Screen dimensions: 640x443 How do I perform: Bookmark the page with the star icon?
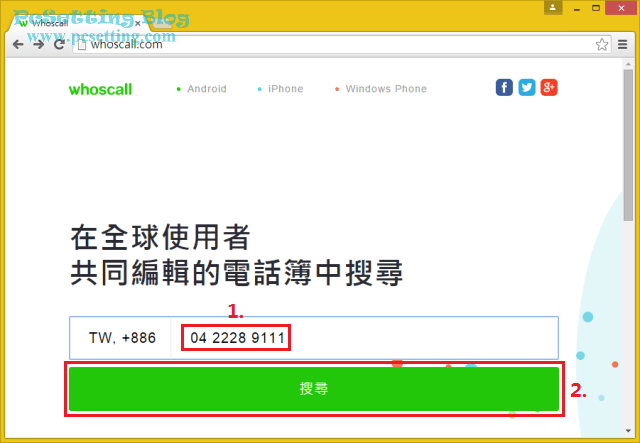tap(602, 44)
